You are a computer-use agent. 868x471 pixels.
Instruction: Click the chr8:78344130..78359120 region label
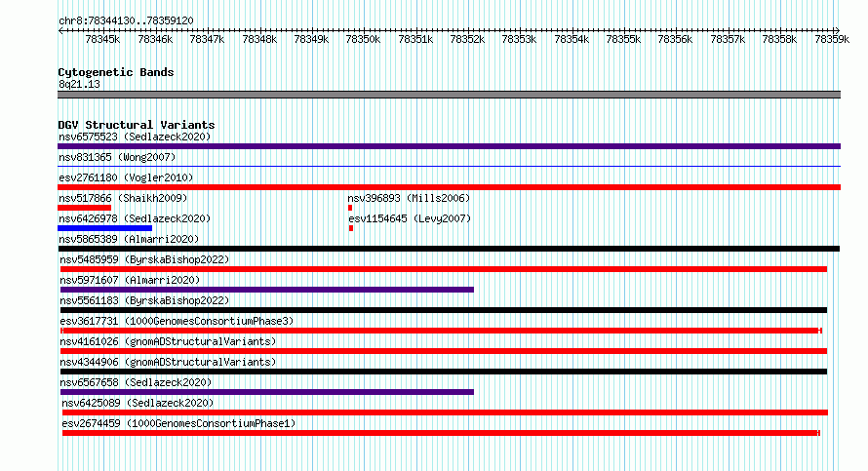(126, 20)
